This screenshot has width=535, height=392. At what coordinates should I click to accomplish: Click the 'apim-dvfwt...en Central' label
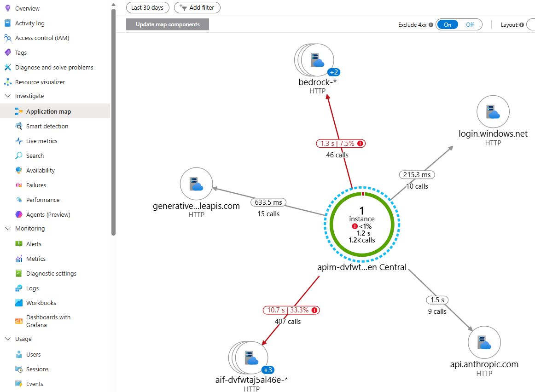pos(362,267)
